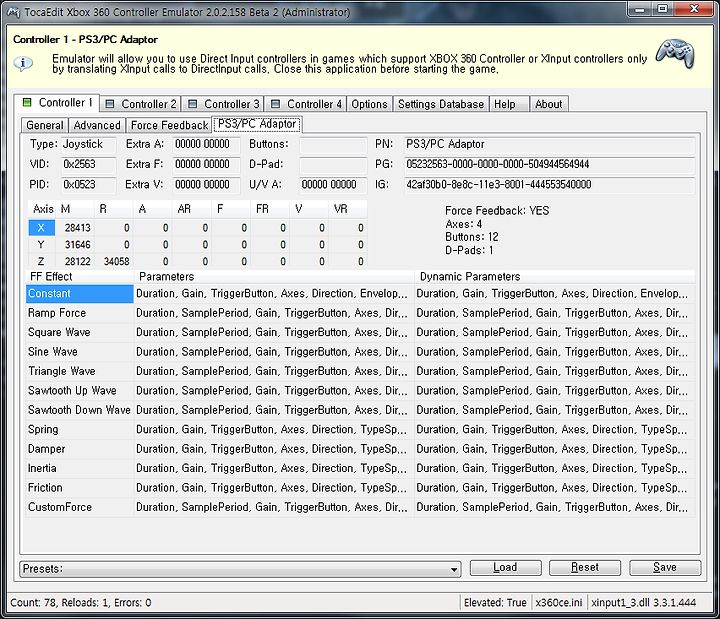720x619 pixels.
Task: Select the Spring effect row
Action: point(360,430)
